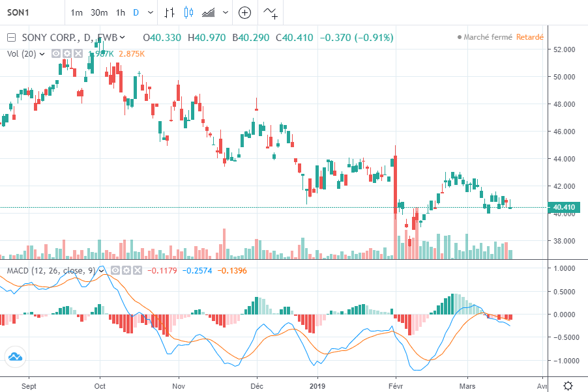This screenshot has width=588, height=392.
Task: Open settings for the Vol (20) indicator
Action: (67, 53)
